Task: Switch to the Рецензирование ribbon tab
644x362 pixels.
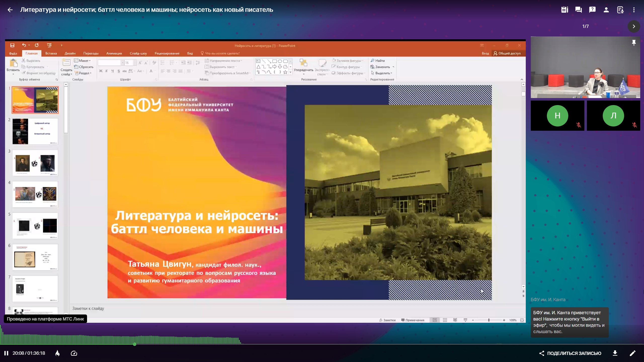Action: 167,53
